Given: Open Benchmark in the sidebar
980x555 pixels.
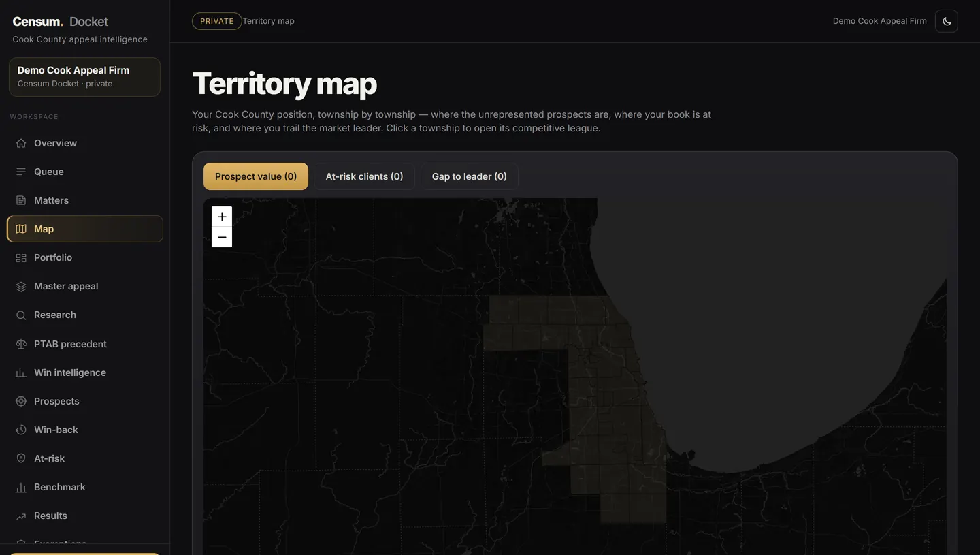Looking at the screenshot, I should pyautogui.click(x=85, y=487).
